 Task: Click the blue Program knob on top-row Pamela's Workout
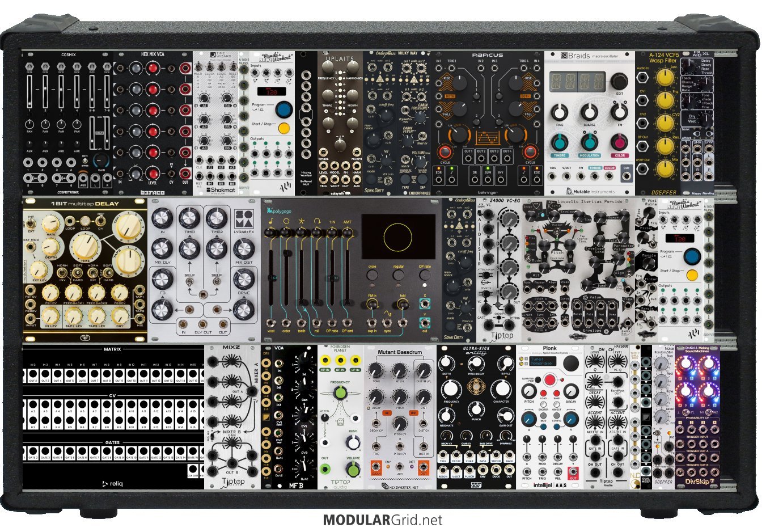point(283,109)
